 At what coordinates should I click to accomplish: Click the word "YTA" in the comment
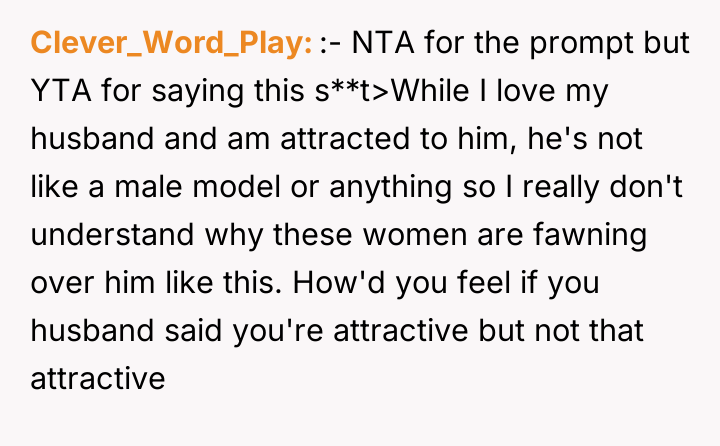(61, 93)
